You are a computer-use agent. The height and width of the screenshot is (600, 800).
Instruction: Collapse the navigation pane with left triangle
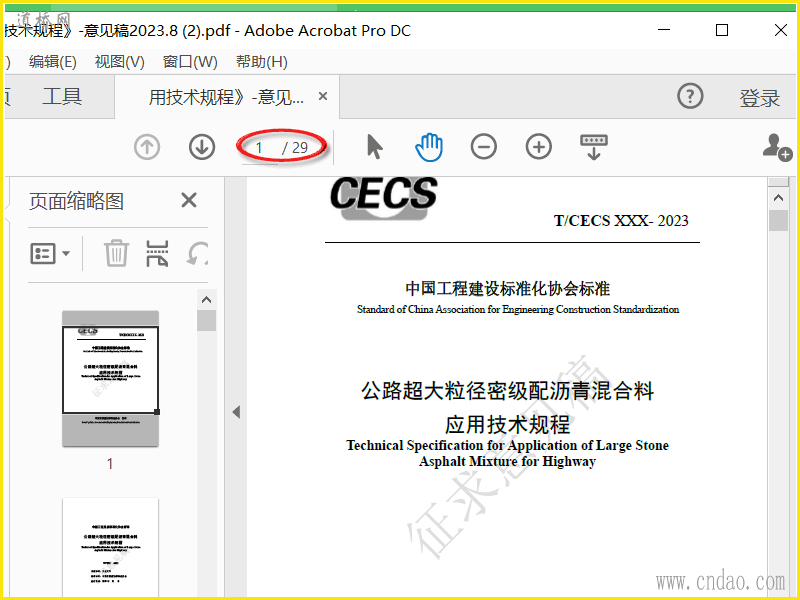[x=236, y=412]
